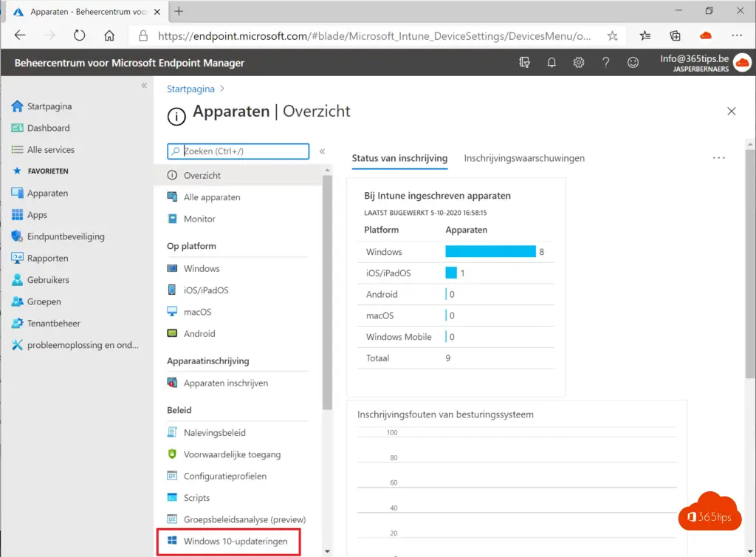Switch to Inschrijvingswaarschuwingen tab
This screenshot has height=557, width=756.
[x=524, y=158]
